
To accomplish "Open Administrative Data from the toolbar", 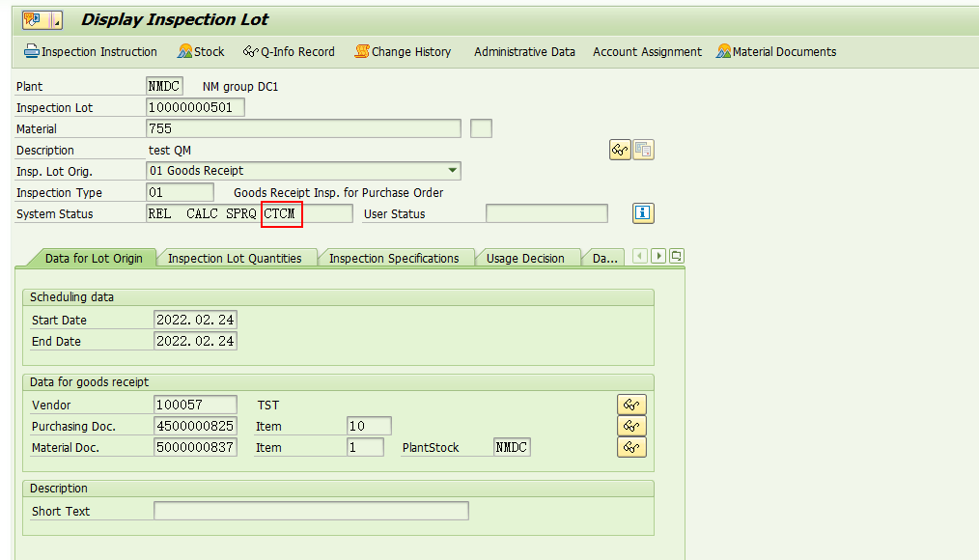I will 524,51.
